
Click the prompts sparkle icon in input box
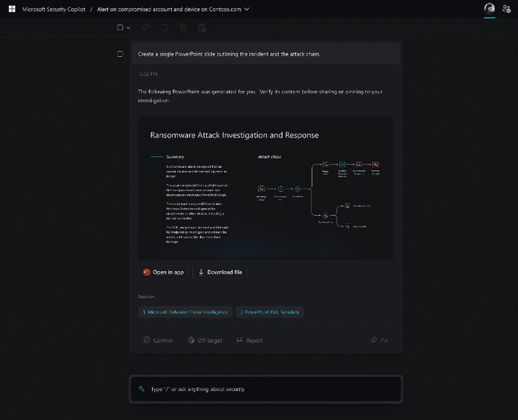[x=141, y=388]
